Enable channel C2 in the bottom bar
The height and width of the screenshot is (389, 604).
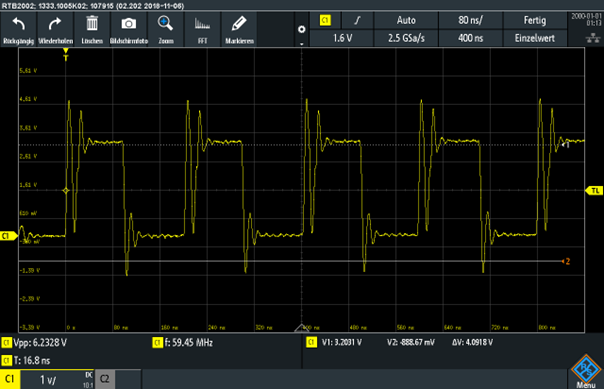(105, 379)
